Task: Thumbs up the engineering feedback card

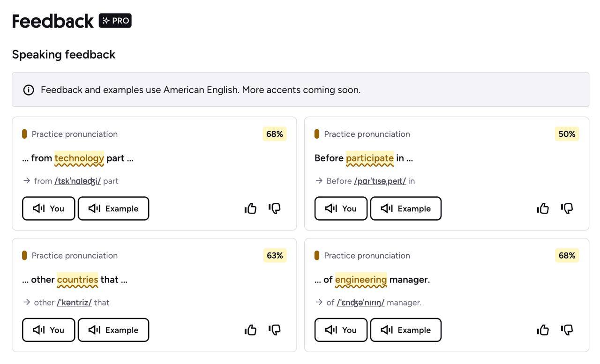Action: tap(543, 330)
